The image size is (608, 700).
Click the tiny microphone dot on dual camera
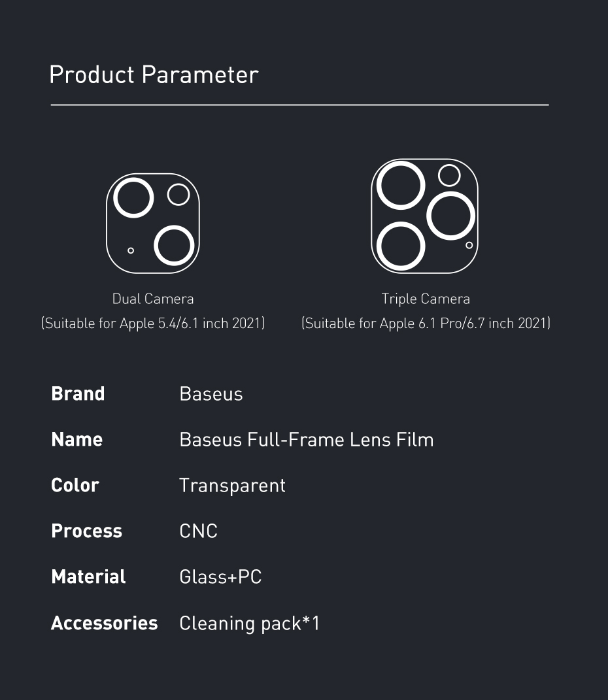click(131, 250)
